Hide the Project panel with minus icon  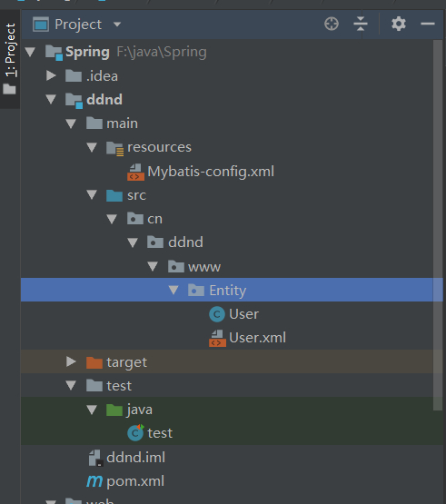428,24
